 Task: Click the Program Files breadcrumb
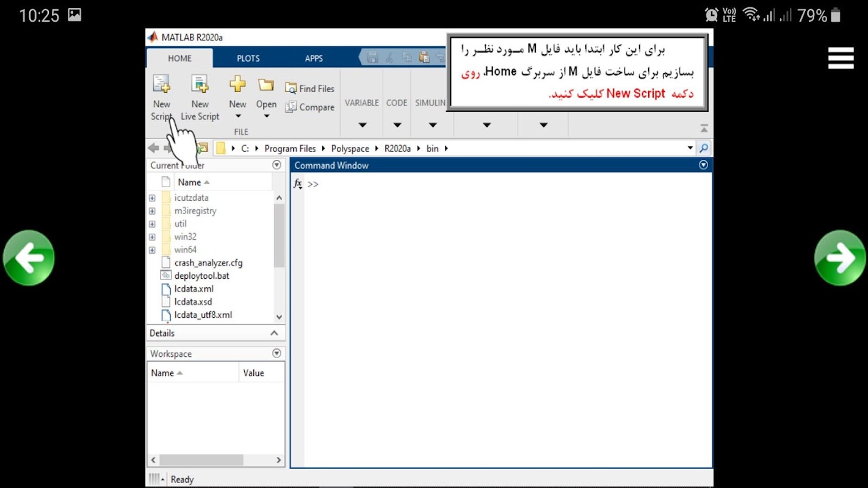click(290, 148)
